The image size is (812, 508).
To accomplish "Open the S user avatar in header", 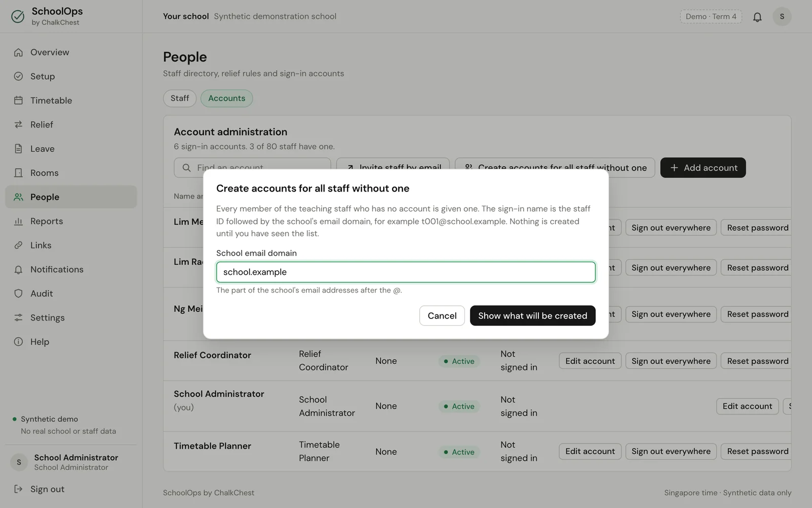I will (782, 17).
